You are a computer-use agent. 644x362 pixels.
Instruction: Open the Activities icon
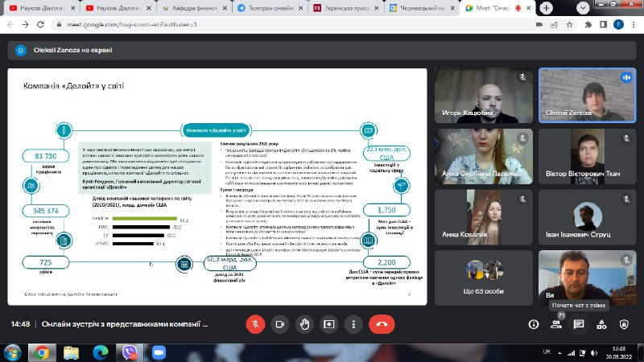(601, 325)
